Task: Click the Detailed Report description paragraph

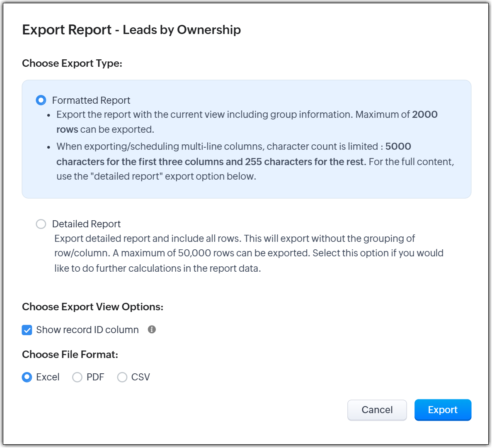Action: (249, 253)
